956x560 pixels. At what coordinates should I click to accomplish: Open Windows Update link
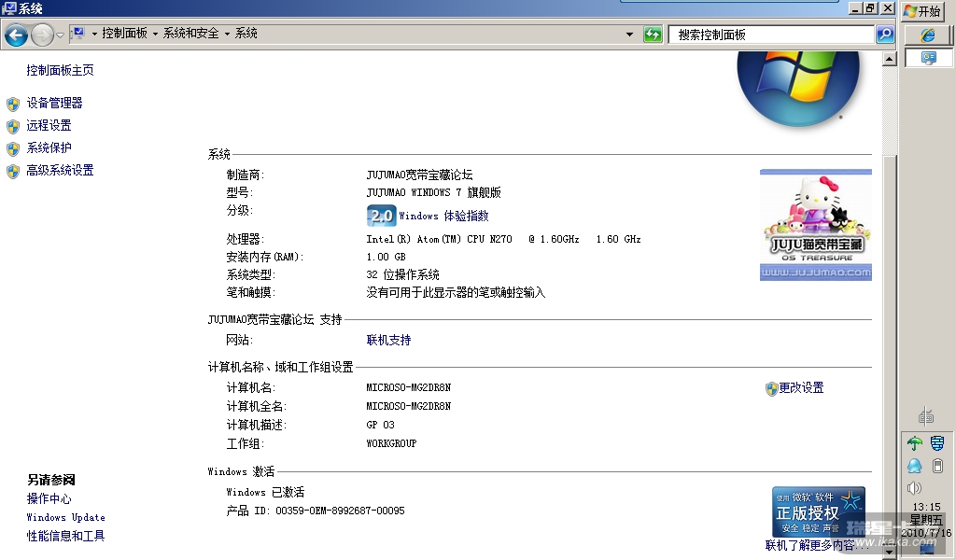[x=66, y=517]
